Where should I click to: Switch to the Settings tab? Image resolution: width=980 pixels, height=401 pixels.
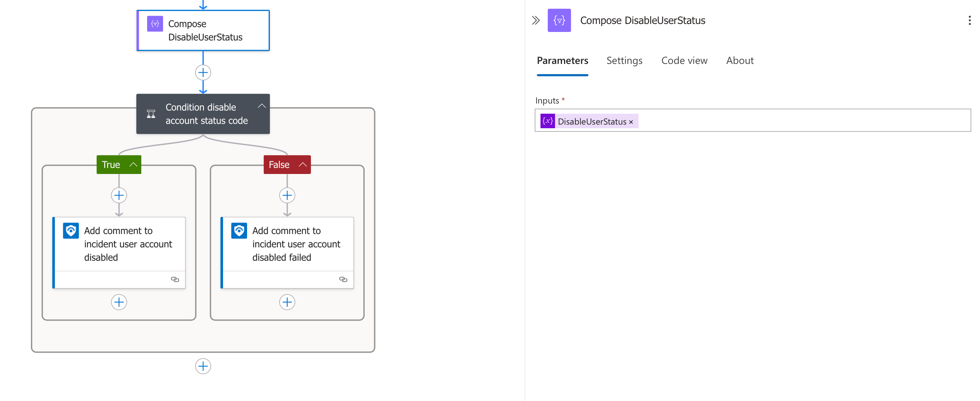pos(624,61)
